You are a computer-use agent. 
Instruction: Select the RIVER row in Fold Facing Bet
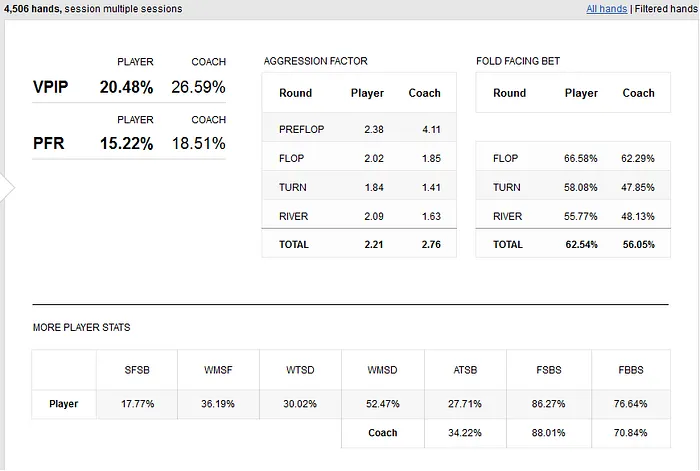click(573, 216)
